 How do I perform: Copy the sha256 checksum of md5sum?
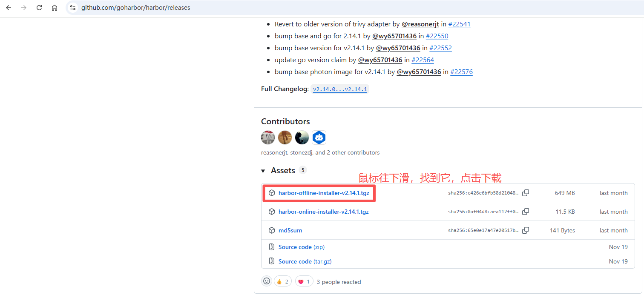(x=526, y=230)
